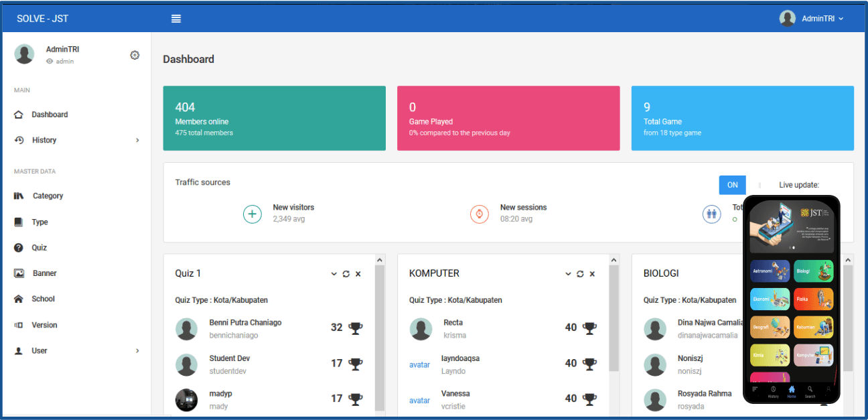The image size is (868, 420).
Task: Click the Category books icon in sidebar
Action: point(19,196)
